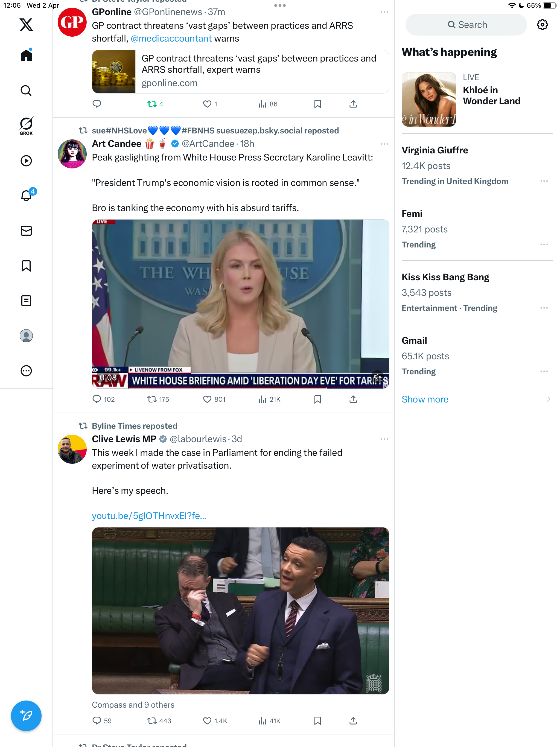
Task: Open the video tab in sidebar
Action: pyautogui.click(x=26, y=161)
